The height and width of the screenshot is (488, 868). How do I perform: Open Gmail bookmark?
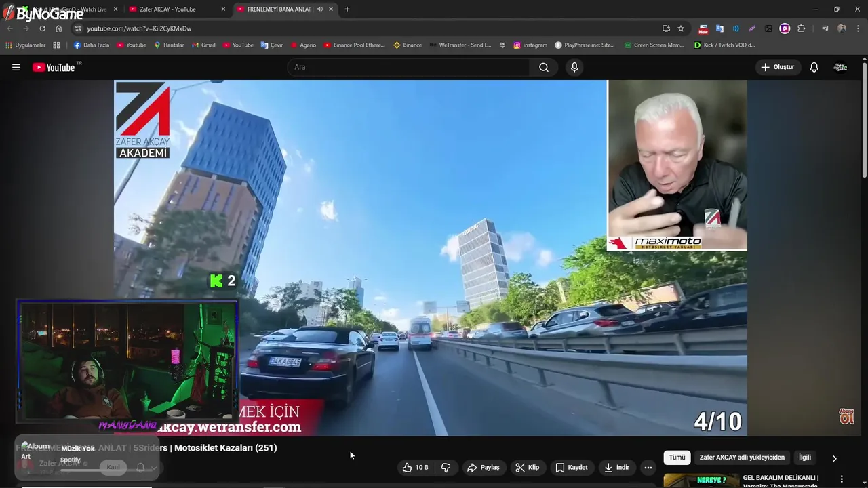tap(203, 45)
